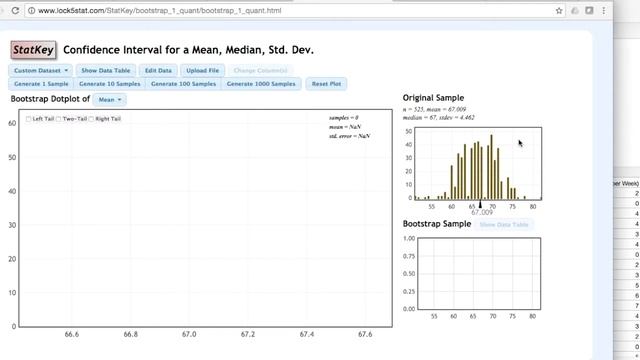Click the page title Confidence Interval heading
Image resolution: width=640 pixels, height=360 pixels.
[x=188, y=50]
